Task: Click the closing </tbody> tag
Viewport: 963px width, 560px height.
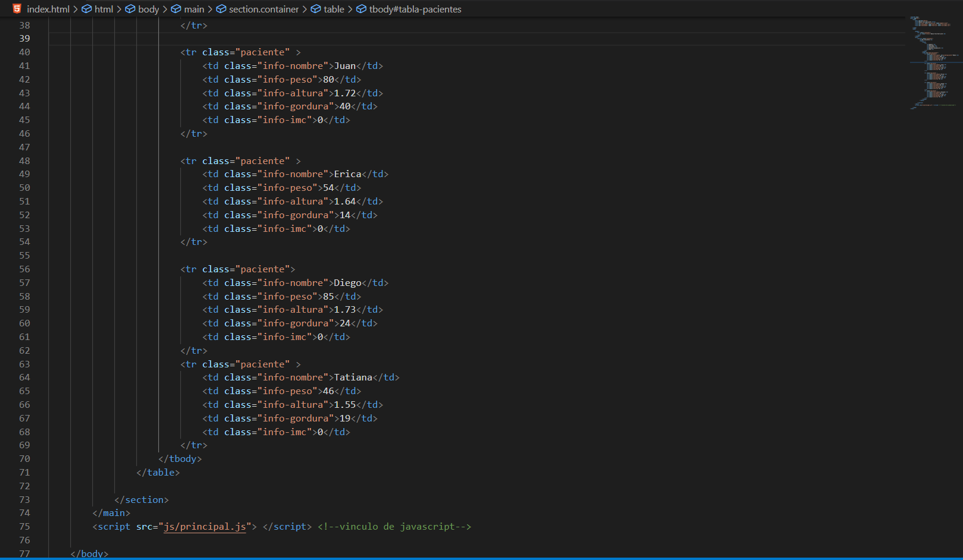Action: pos(180,459)
